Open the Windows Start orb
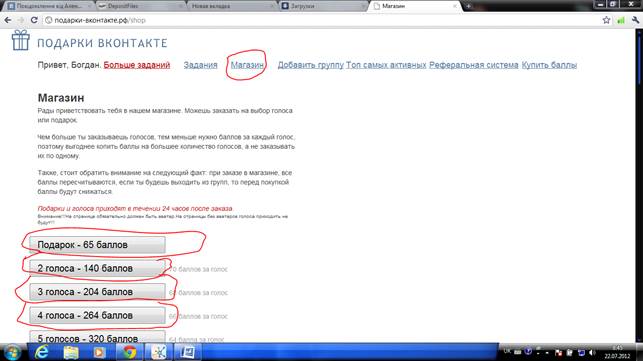 12,352
